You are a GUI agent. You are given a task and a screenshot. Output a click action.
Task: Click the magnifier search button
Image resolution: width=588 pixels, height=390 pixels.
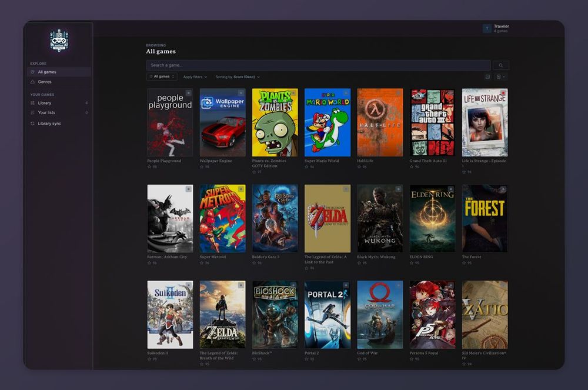tap(500, 65)
